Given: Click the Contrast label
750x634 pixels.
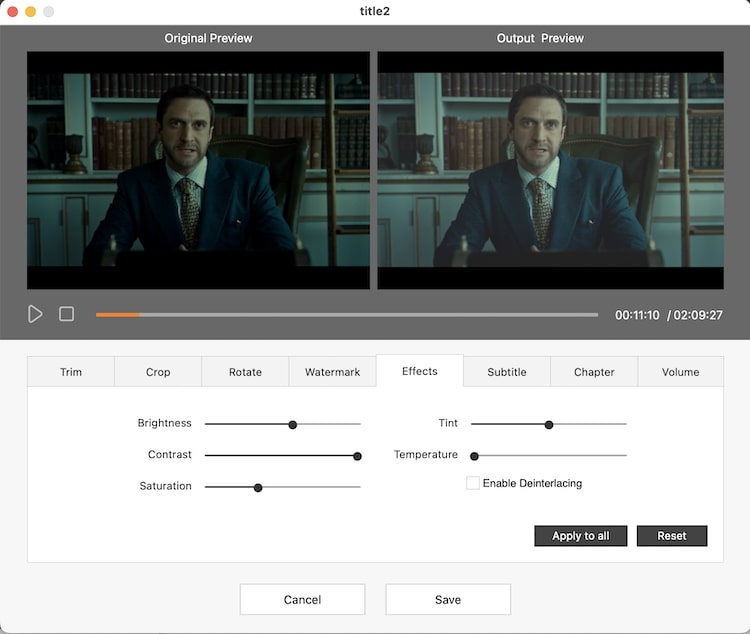Looking at the screenshot, I should tap(170, 455).
